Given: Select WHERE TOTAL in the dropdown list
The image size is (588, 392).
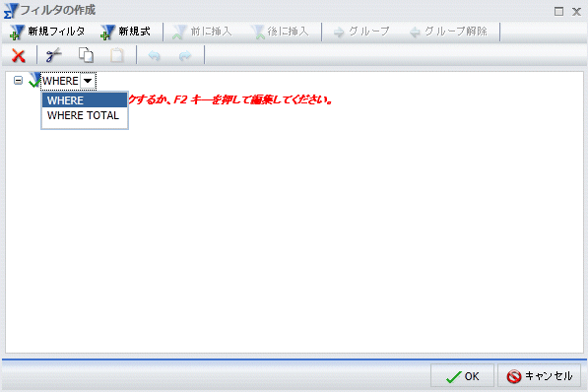Looking at the screenshot, I should 85,115.
